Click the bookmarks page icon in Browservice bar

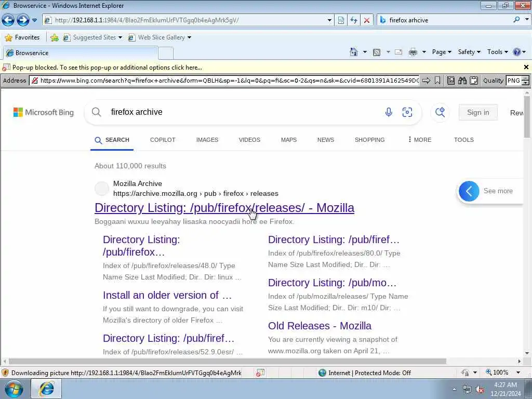click(450, 81)
